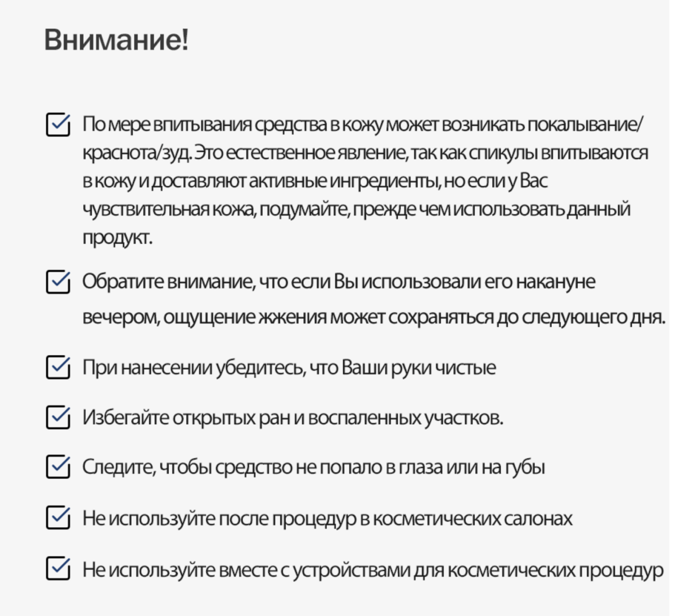Select the checkmark icon for "косметических салонах" item
The image size is (675, 616).
pyautogui.click(x=57, y=518)
